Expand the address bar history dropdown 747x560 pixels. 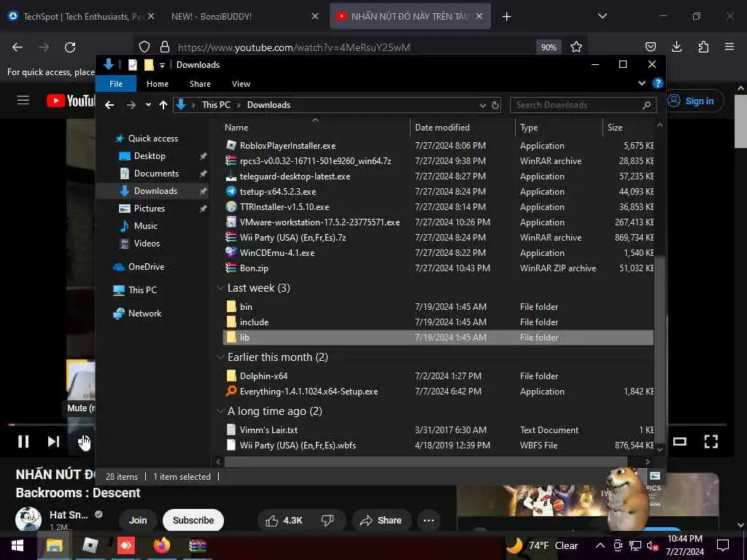click(x=483, y=105)
